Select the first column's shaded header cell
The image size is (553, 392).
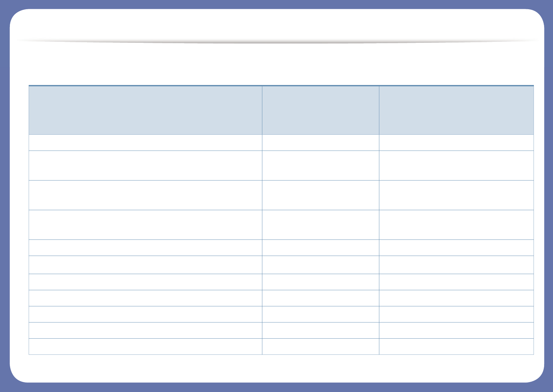[145, 110]
